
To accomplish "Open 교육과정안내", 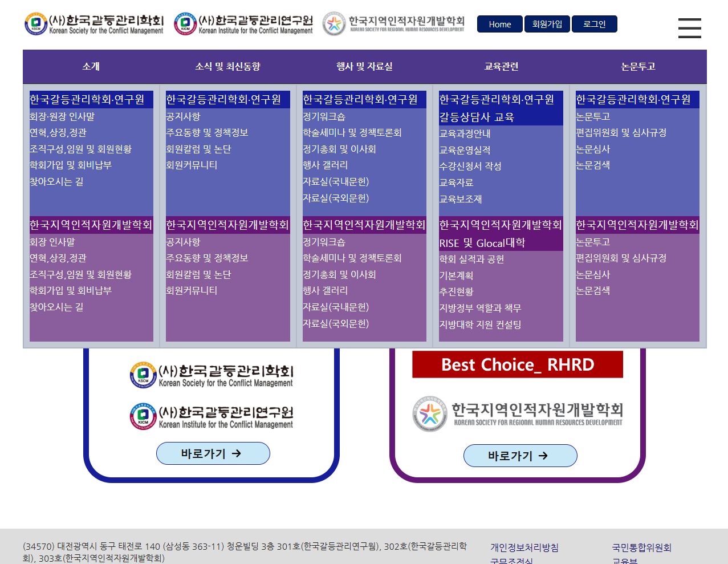I will coord(465,133).
